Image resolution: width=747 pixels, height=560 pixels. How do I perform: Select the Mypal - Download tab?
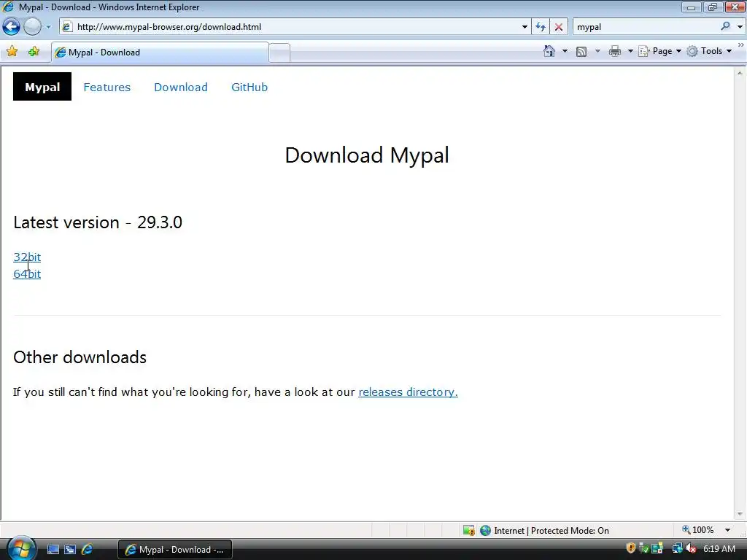160,52
